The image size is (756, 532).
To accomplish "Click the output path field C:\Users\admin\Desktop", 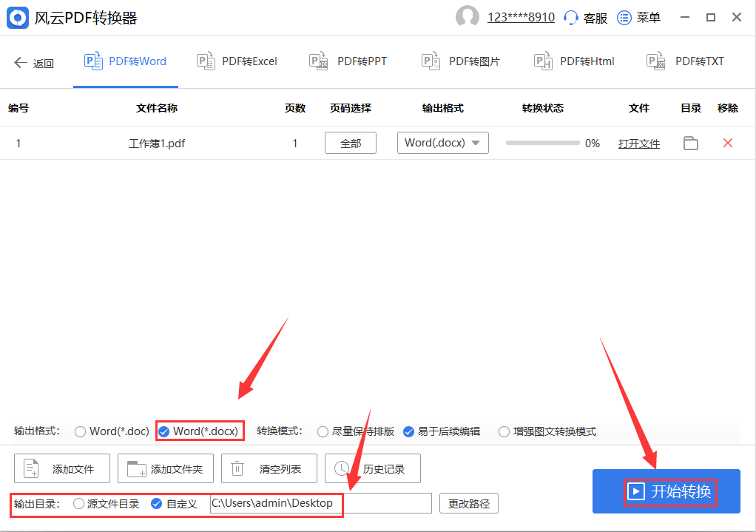I will tap(320, 503).
